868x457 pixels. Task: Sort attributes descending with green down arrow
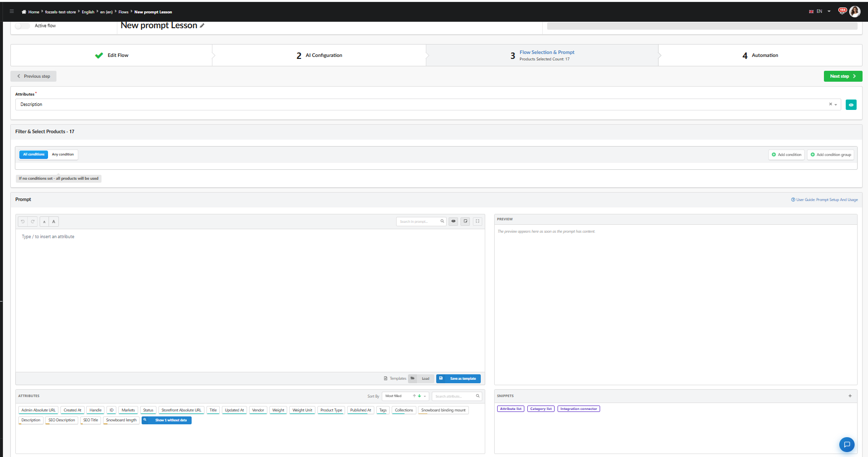tap(419, 396)
